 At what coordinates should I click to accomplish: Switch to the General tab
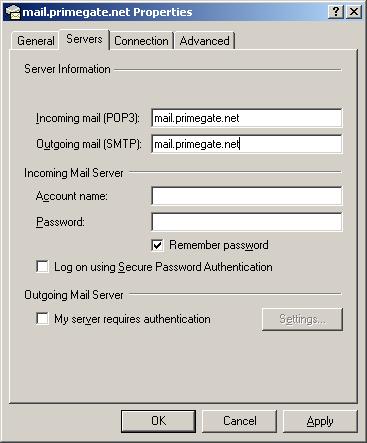click(x=36, y=41)
